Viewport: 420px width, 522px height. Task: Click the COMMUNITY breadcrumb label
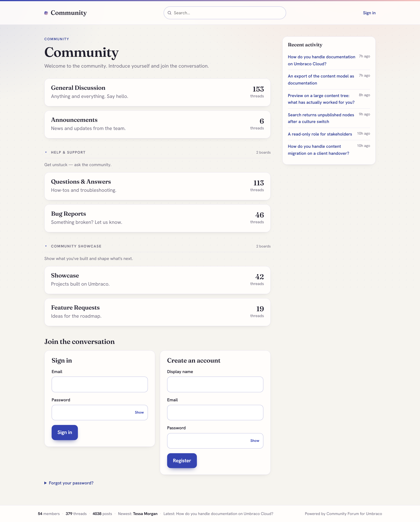pos(57,39)
